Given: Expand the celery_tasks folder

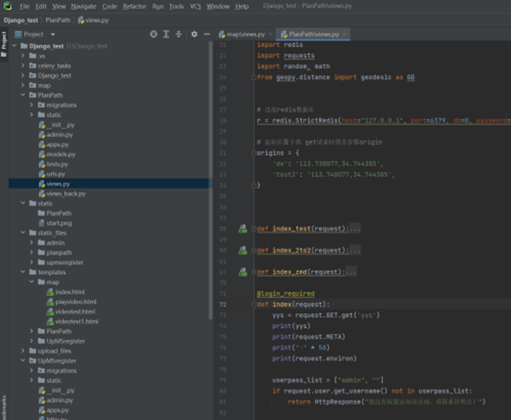Looking at the screenshot, I should [x=23, y=66].
